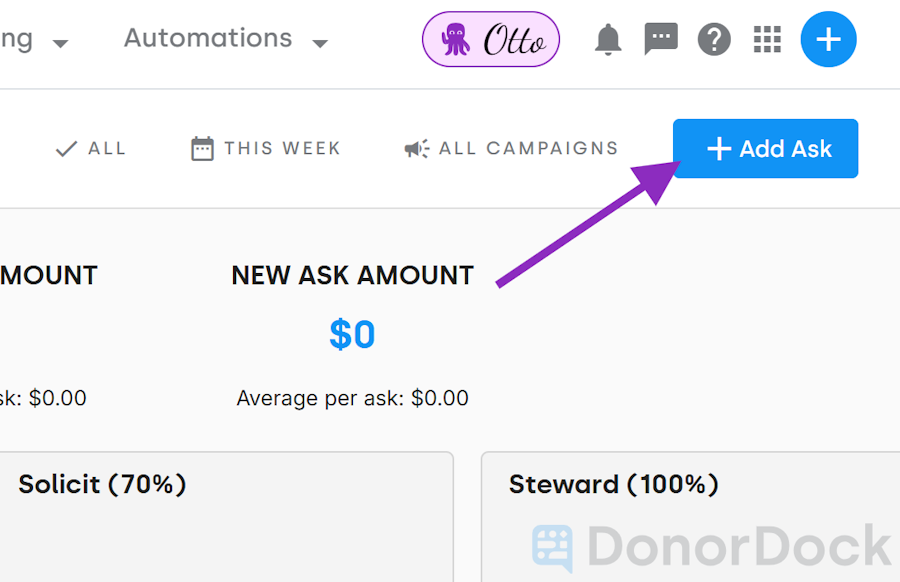Select the calendar icon next to THIS WEEK
The width and height of the screenshot is (900, 582).
coord(202,147)
